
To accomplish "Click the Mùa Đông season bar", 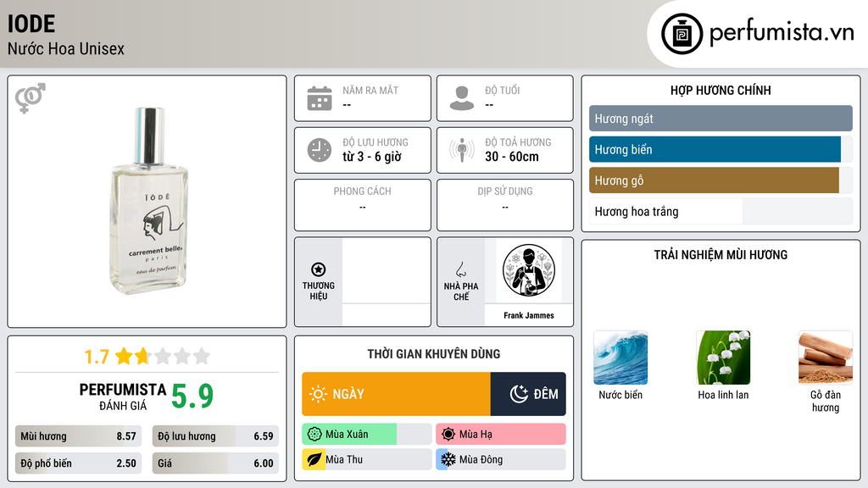I will [x=501, y=459].
